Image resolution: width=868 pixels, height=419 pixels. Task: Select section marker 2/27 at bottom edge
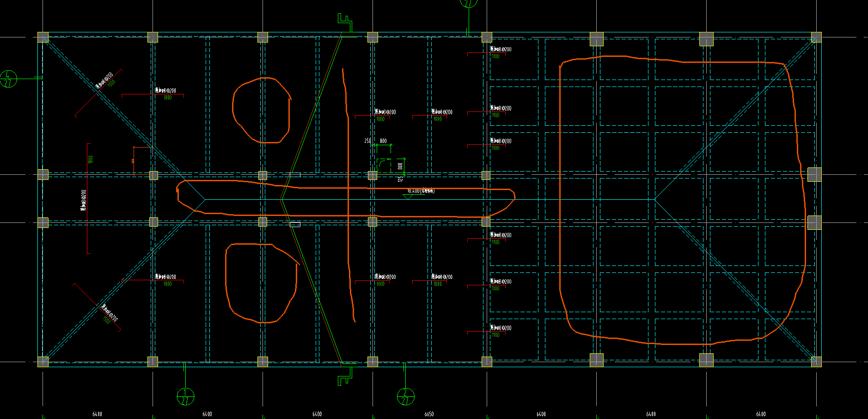(406, 396)
